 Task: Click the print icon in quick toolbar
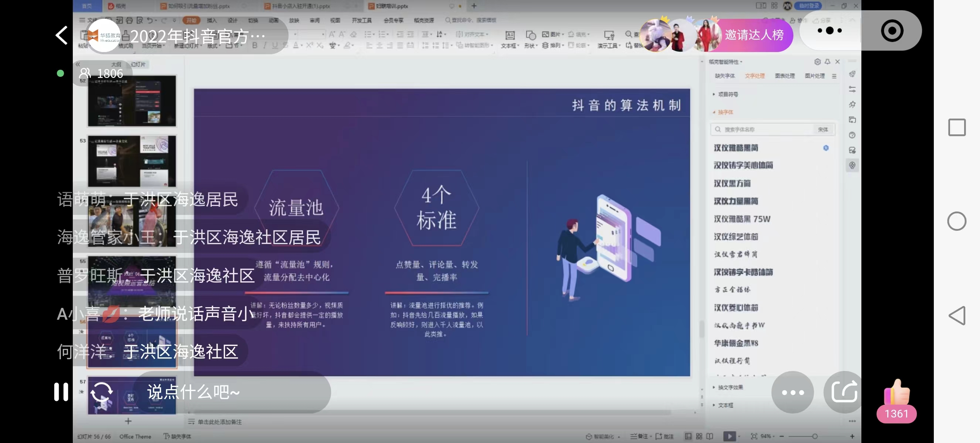(x=129, y=20)
